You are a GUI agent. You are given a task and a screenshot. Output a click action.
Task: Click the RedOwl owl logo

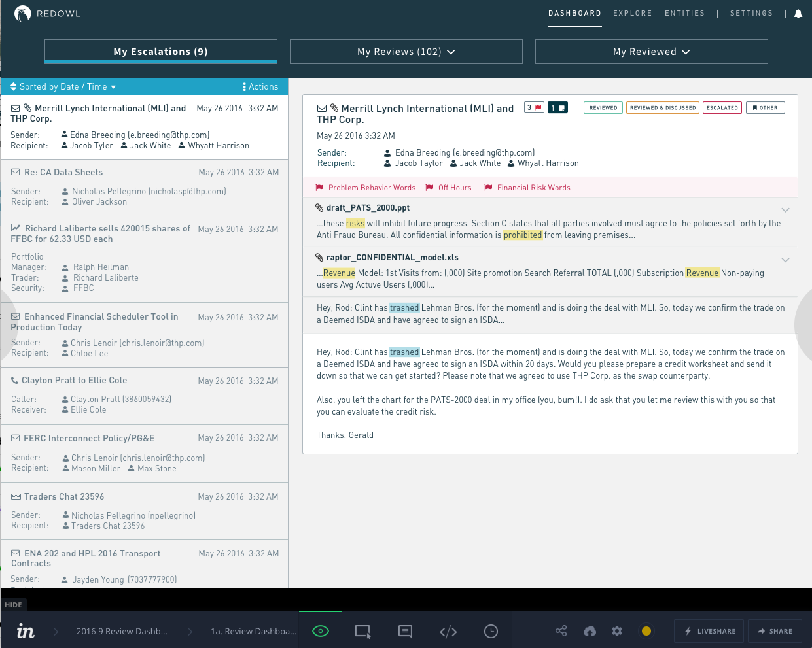coord(23,14)
